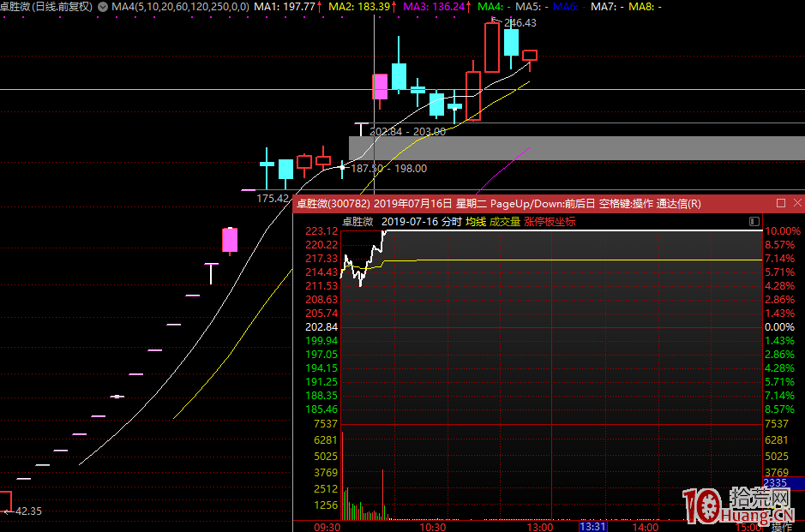
Task: Click the 246.43 high price marker
Action: pos(520,22)
